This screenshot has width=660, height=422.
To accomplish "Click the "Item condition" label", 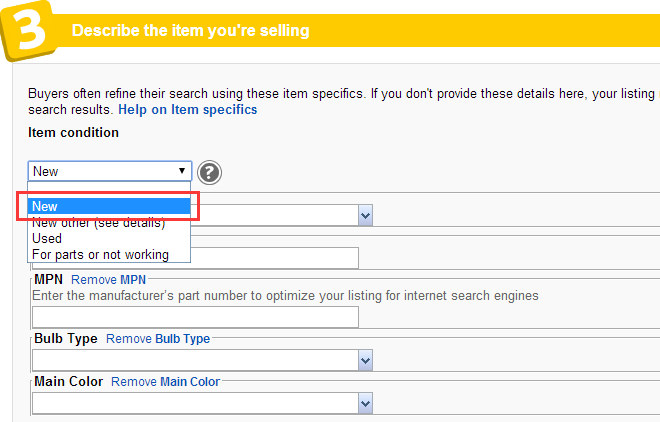I will tap(73, 133).
